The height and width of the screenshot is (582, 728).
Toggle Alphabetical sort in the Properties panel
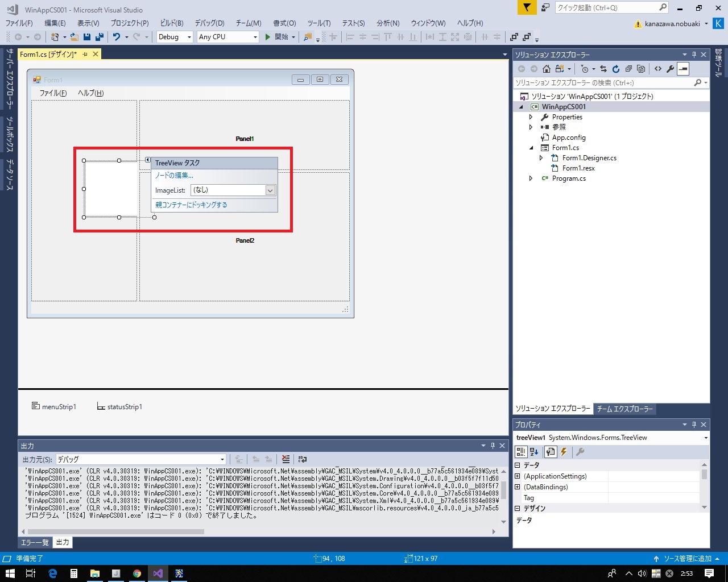coord(534,452)
